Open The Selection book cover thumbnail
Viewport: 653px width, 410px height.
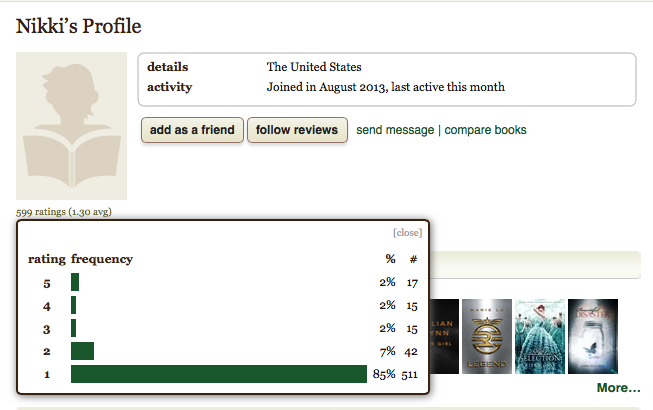pyautogui.click(x=540, y=336)
